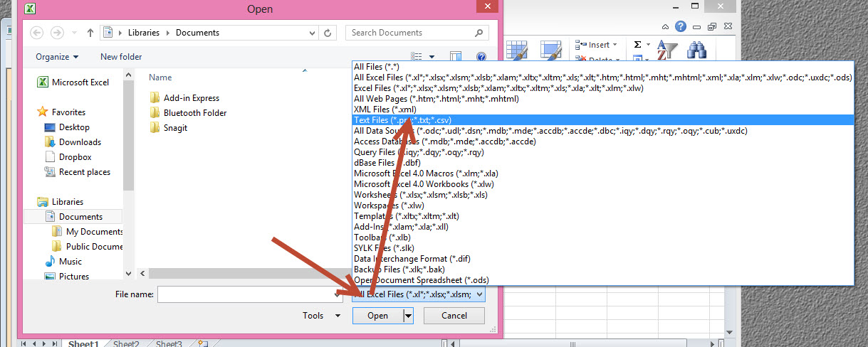Click the Cancel button
868x347 pixels.
point(454,316)
